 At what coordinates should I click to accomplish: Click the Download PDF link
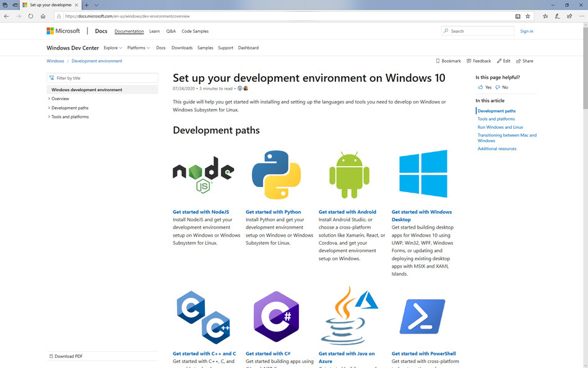pyautogui.click(x=67, y=356)
